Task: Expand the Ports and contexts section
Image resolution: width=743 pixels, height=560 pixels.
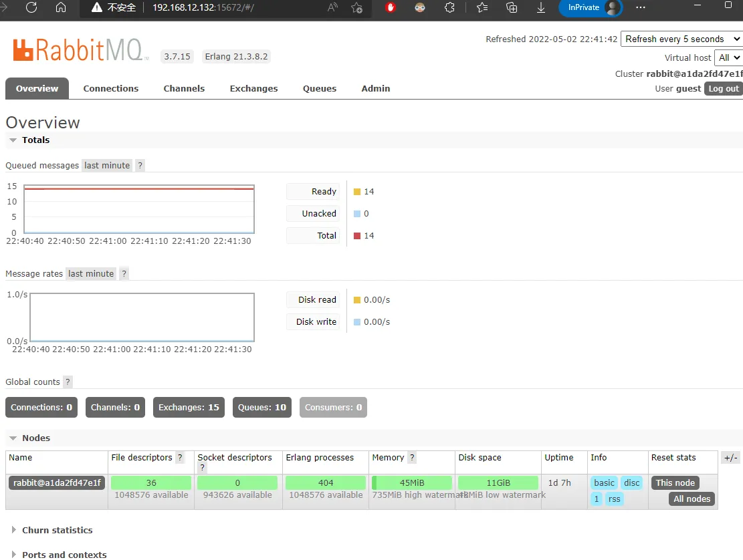Action: click(64, 554)
